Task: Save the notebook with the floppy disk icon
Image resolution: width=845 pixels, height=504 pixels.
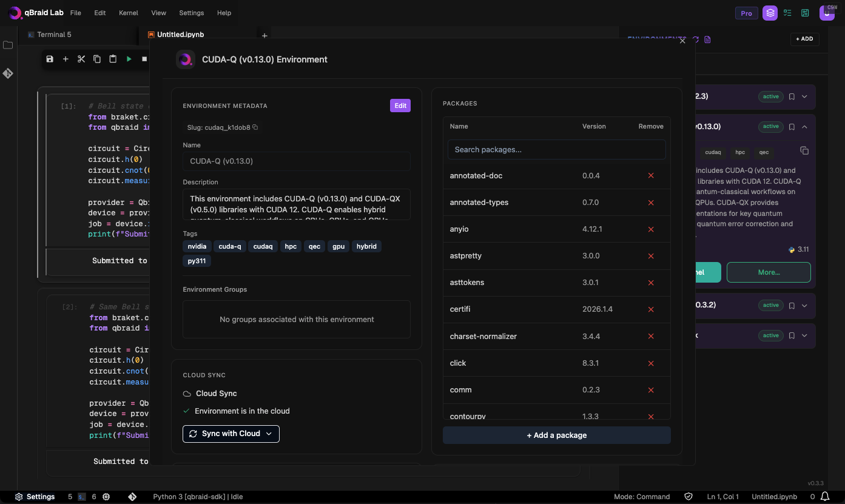Action: (x=50, y=59)
